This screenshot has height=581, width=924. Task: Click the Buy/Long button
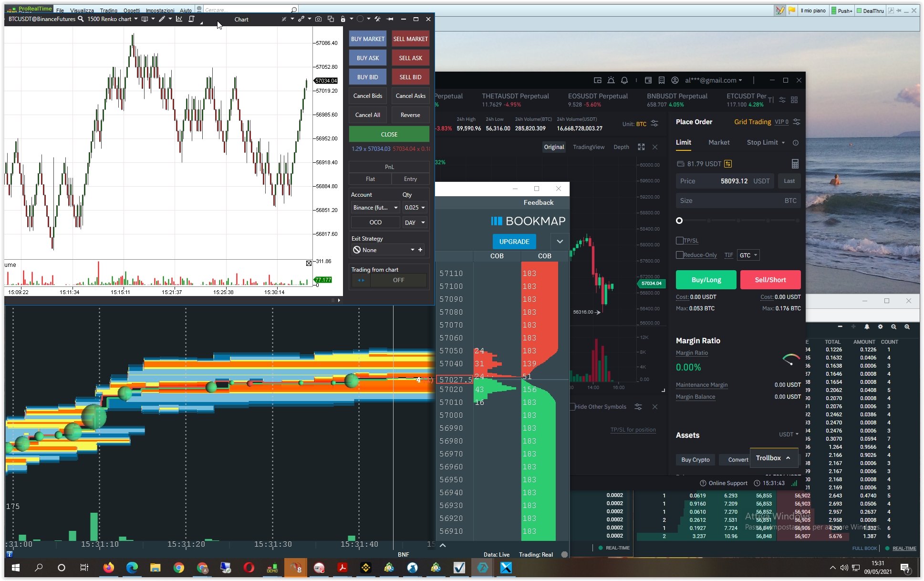click(x=706, y=280)
